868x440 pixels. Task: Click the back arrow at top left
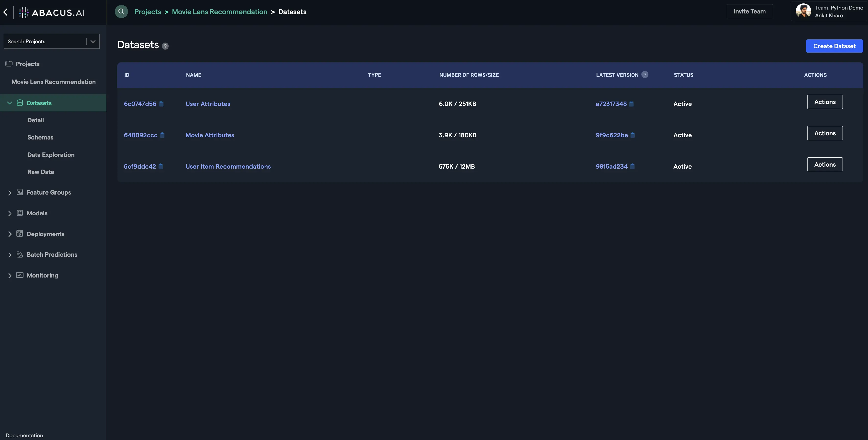tap(5, 12)
